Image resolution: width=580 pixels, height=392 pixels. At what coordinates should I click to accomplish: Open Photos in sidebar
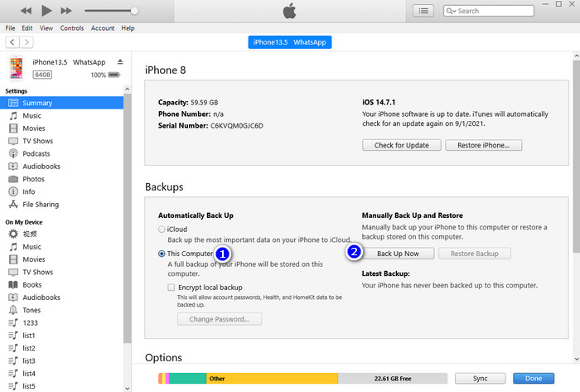click(x=61, y=179)
